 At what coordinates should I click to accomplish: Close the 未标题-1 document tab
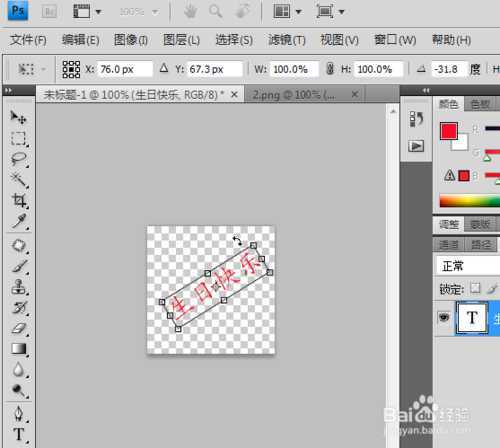pyautogui.click(x=234, y=95)
